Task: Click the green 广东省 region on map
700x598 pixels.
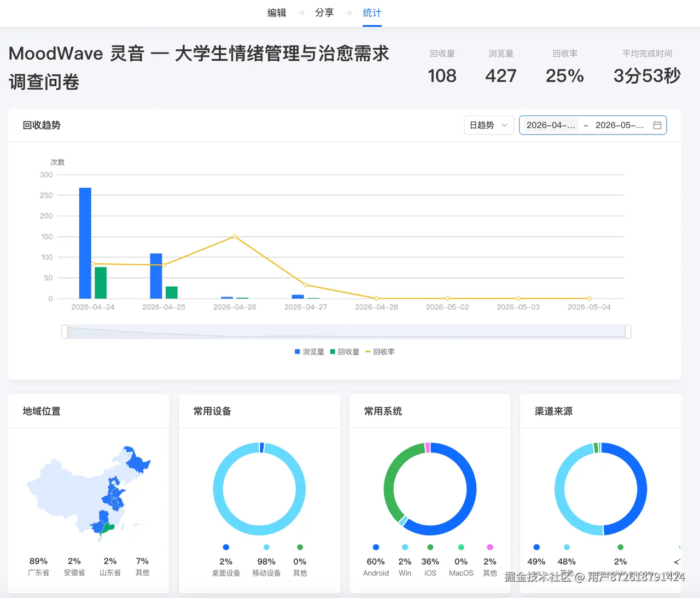Action: pyautogui.click(x=108, y=528)
